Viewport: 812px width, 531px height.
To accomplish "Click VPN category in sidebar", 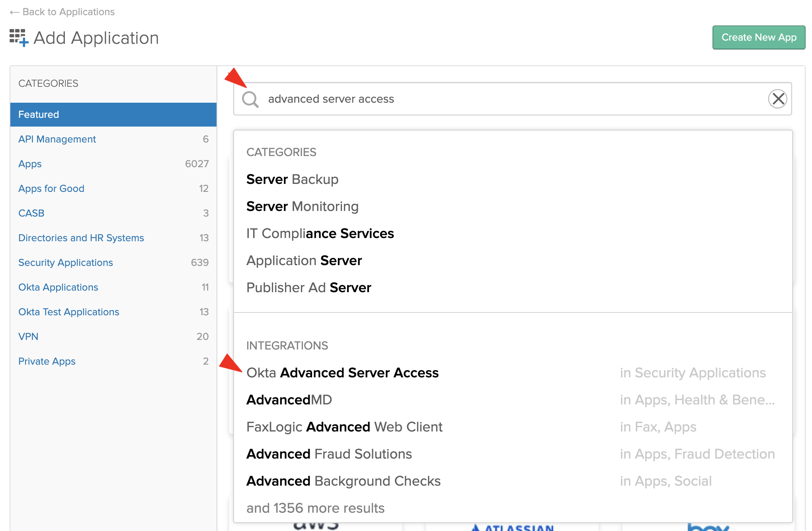I will click(28, 336).
